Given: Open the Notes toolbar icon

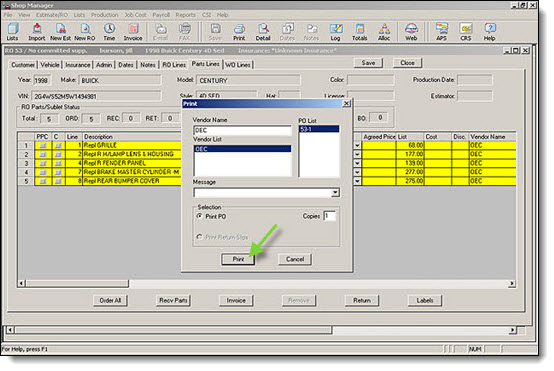Looking at the screenshot, I should tap(311, 32).
